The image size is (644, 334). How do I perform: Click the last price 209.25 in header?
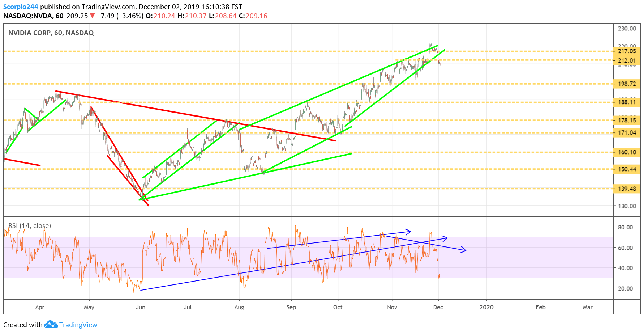pos(77,16)
